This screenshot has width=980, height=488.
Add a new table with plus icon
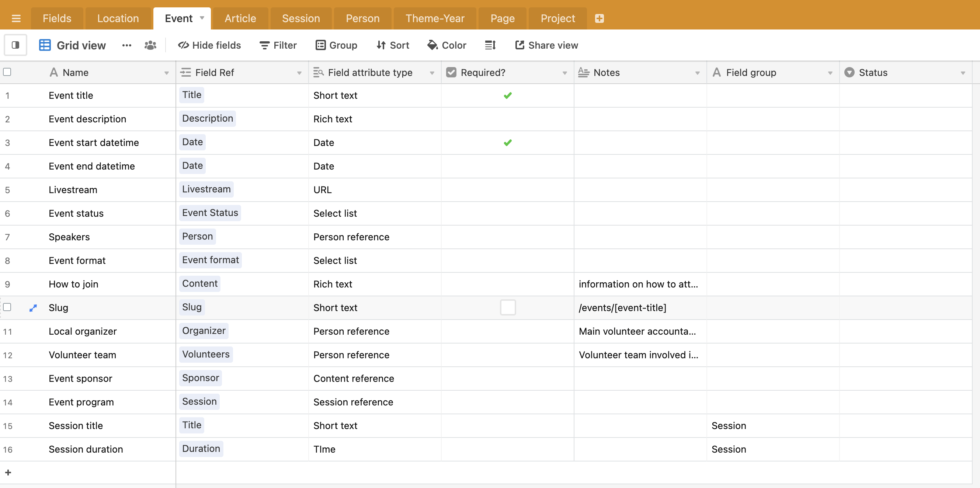click(x=599, y=18)
